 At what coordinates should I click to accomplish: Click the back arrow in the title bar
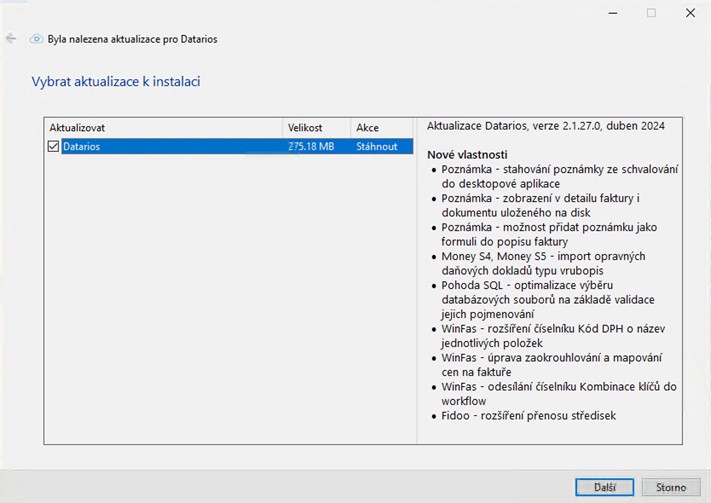11,39
